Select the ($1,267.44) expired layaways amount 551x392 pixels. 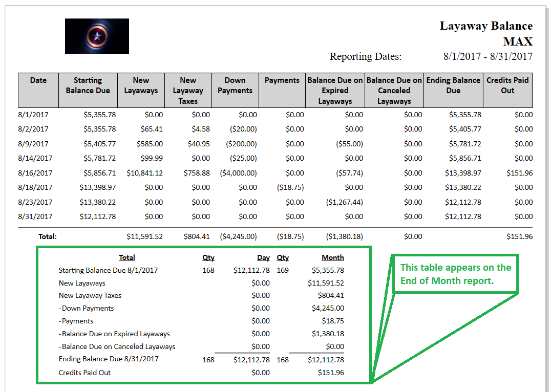click(344, 202)
